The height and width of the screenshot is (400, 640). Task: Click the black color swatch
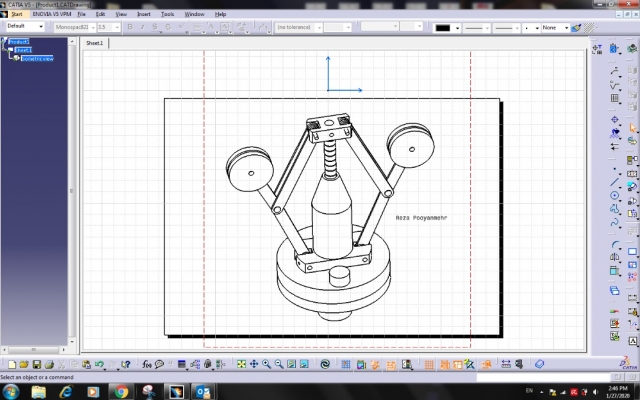443,28
